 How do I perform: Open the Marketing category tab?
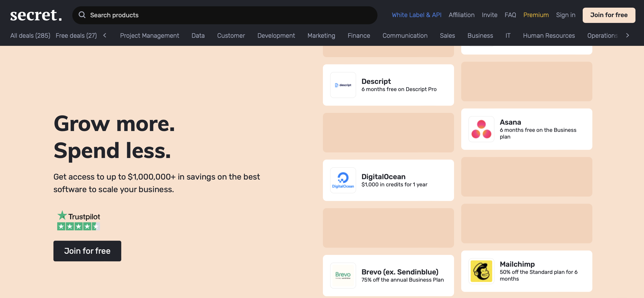[321, 36]
